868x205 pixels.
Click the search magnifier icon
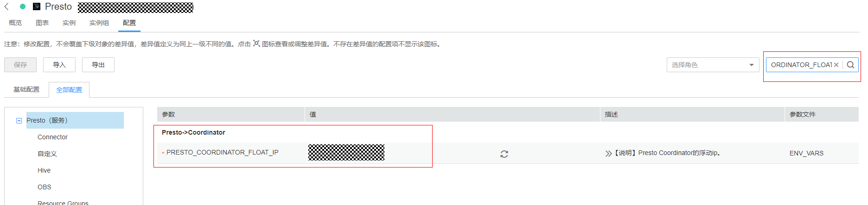click(x=850, y=65)
